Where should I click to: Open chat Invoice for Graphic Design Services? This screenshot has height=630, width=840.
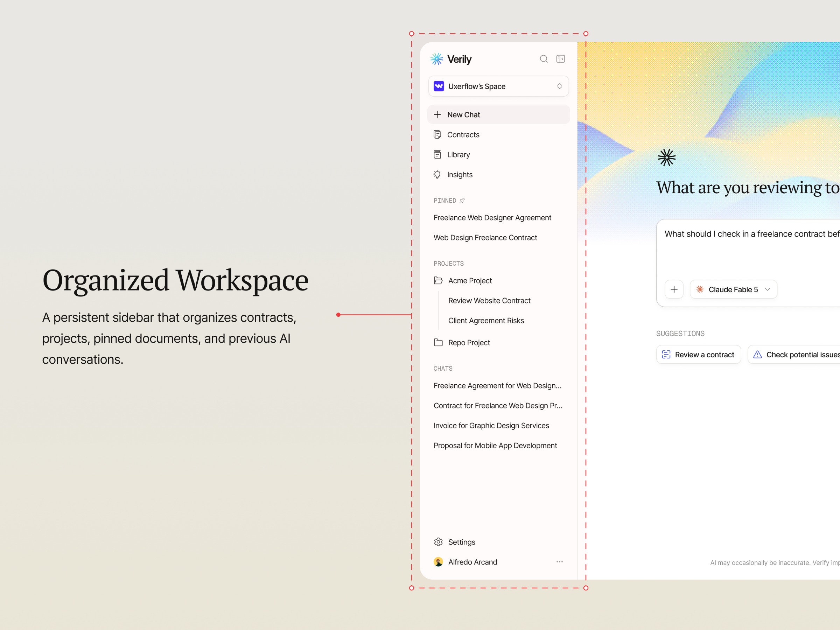tap(491, 426)
